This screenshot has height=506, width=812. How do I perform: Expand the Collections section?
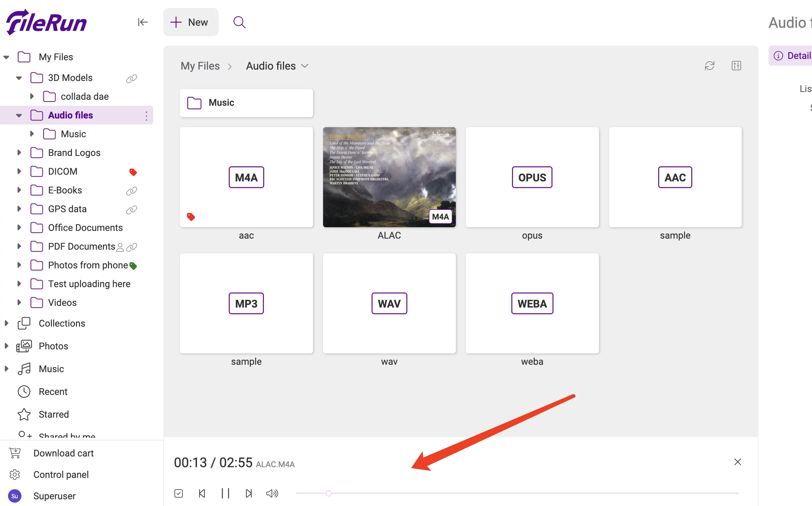(6, 323)
